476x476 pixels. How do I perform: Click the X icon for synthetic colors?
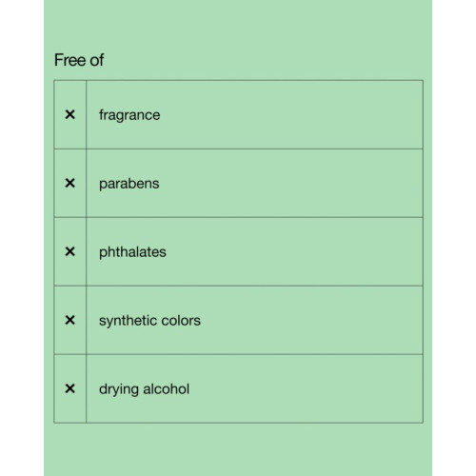pyautogui.click(x=69, y=320)
